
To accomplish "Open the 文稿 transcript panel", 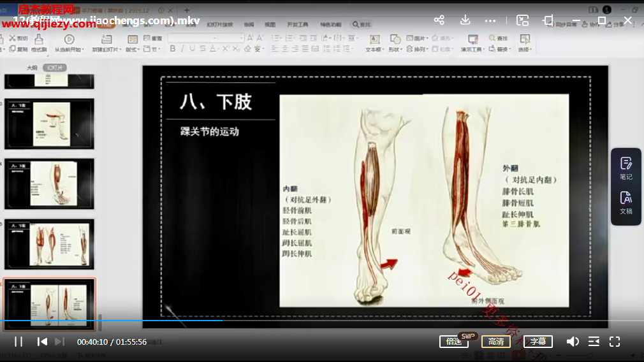I will [x=626, y=203].
